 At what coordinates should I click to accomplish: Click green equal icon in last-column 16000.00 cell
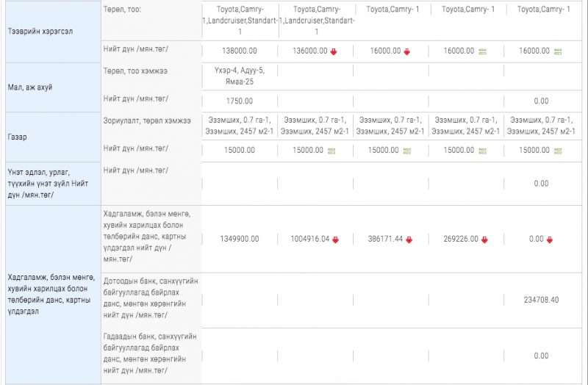click(x=558, y=51)
